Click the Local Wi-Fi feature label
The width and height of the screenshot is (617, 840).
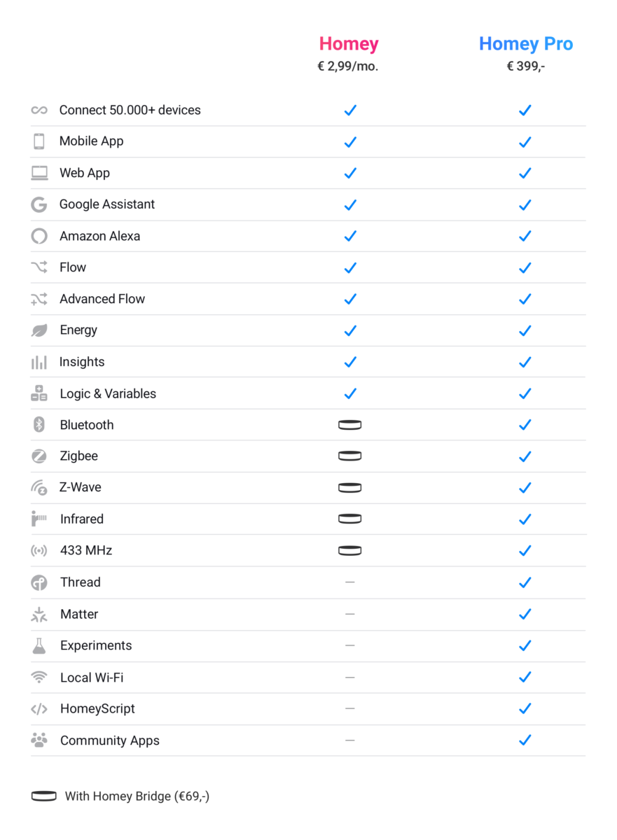click(92, 678)
